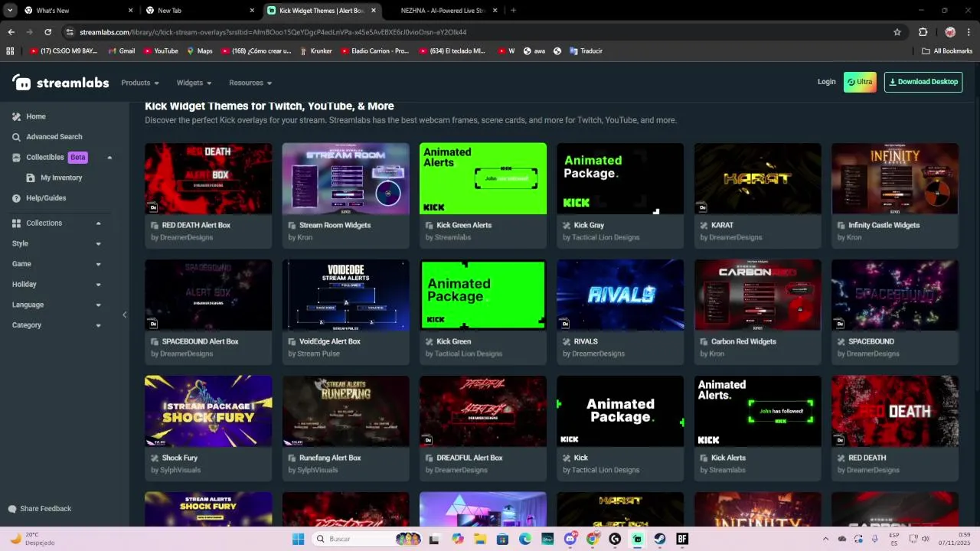View site information icon in address bar
The image size is (980, 551).
pyautogui.click(x=70, y=32)
